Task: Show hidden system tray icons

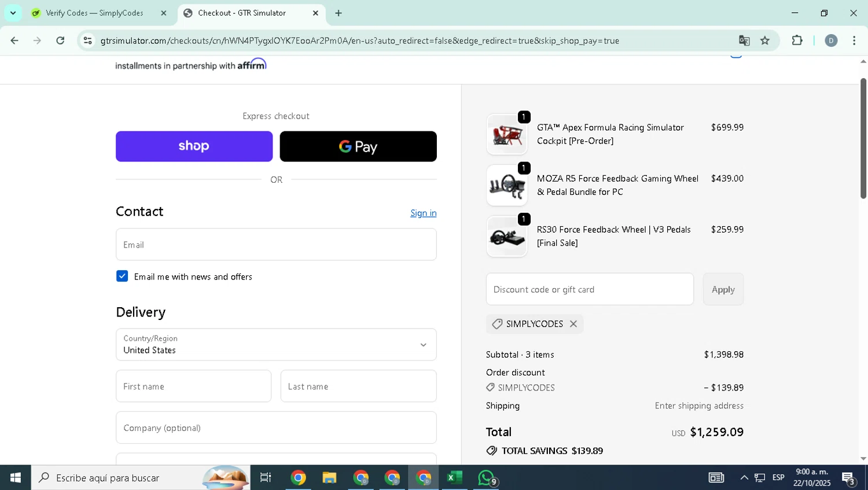Action: pyautogui.click(x=744, y=477)
